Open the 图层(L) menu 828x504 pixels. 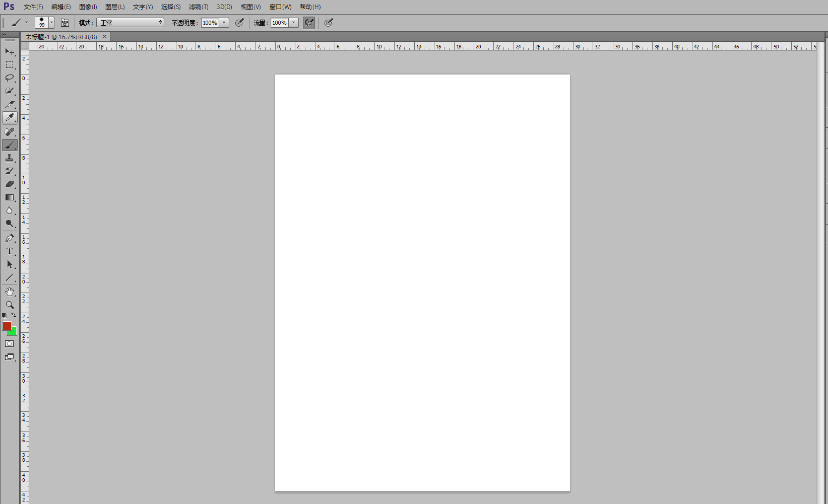click(115, 7)
